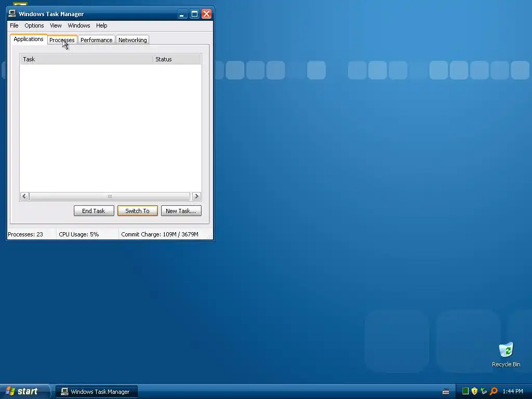
Task: Click the New Task... button
Action: tap(181, 211)
